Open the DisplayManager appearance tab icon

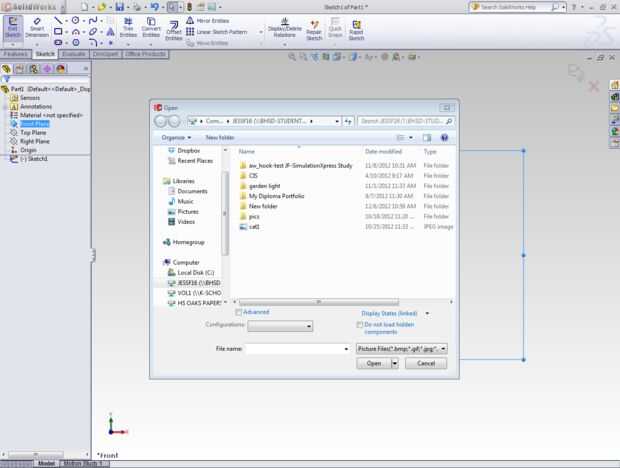point(60,69)
